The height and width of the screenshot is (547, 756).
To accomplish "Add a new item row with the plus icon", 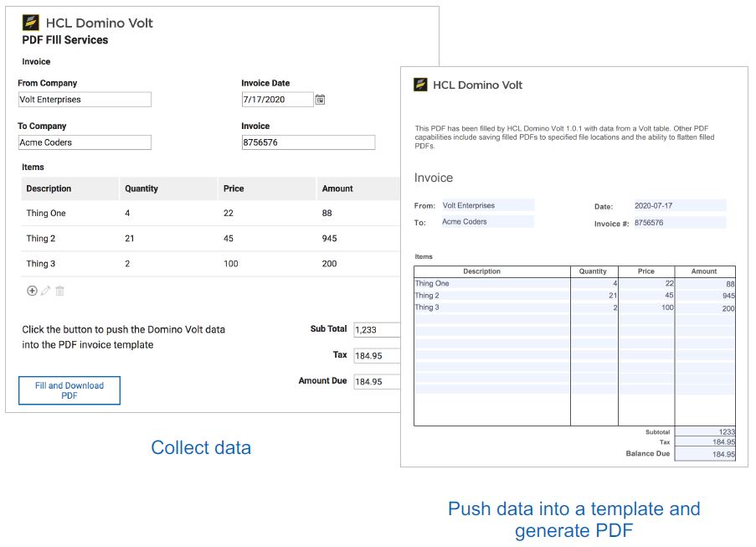I will coord(32,291).
